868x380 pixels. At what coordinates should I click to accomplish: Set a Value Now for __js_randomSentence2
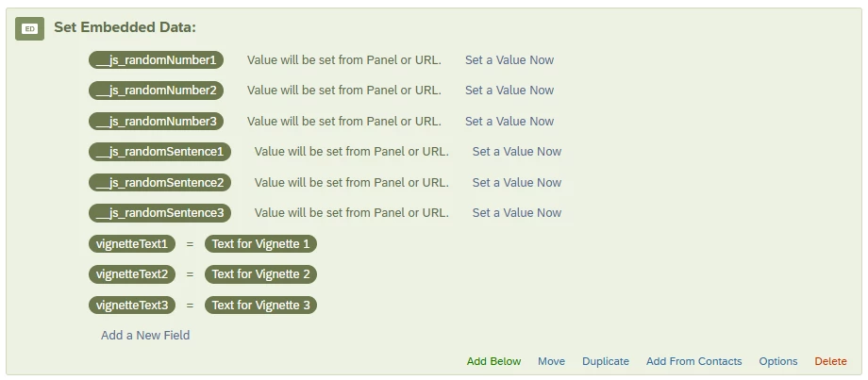coord(516,183)
